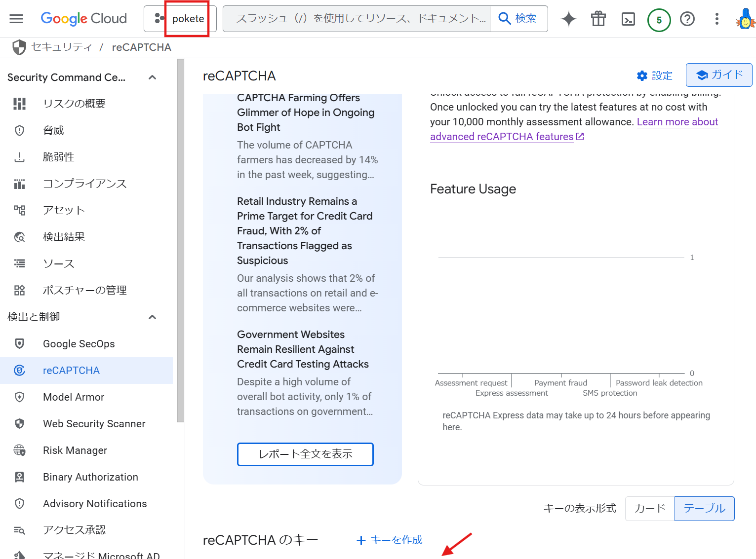The width and height of the screenshot is (756, 559).
Task: Click the セキュリティ breadcrumb link
Action: [x=62, y=47]
